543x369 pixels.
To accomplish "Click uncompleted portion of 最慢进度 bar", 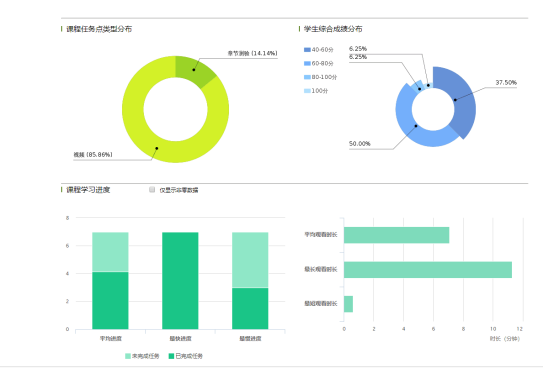I will (250, 260).
